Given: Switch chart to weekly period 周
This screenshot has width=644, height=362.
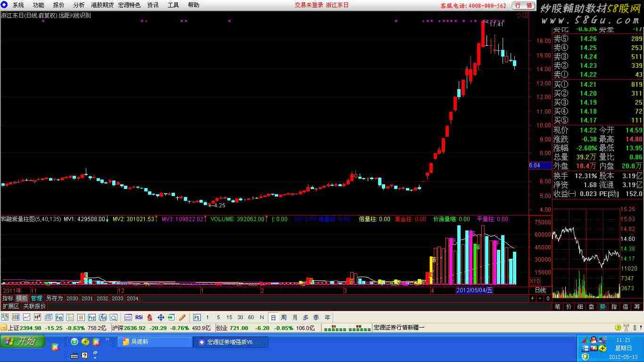Looking at the screenshot, I should (284, 317).
